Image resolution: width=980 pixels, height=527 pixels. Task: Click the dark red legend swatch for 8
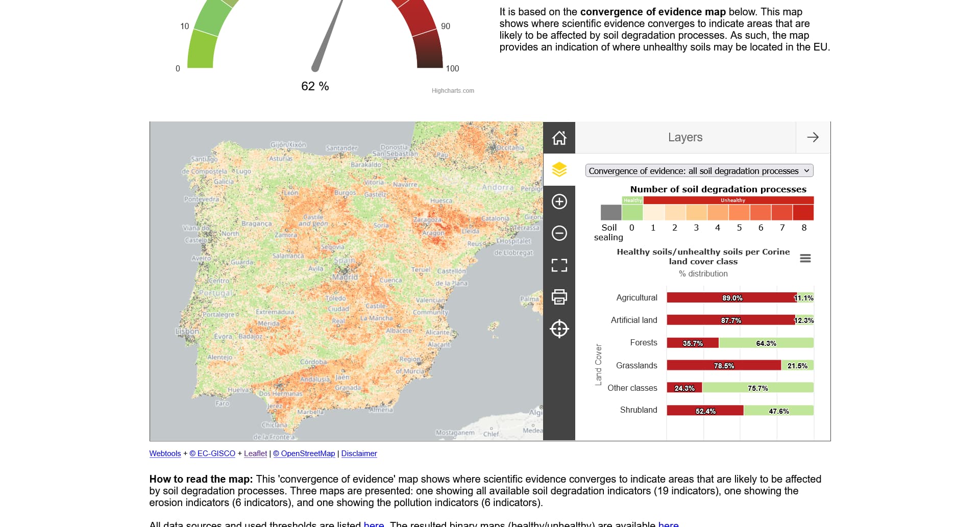coord(803,212)
